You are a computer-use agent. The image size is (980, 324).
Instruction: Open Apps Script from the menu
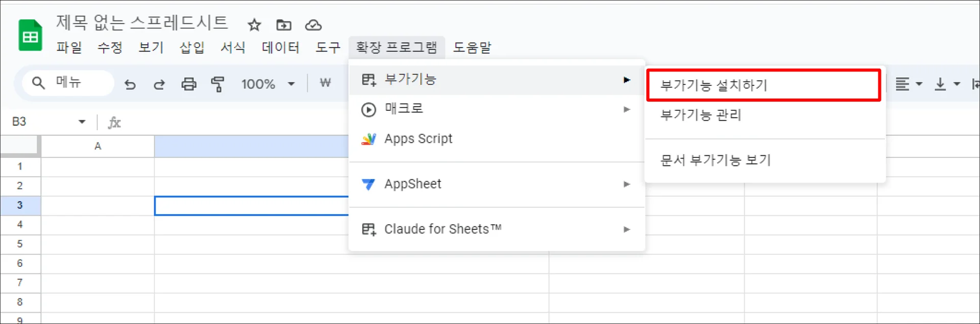tap(418, 139)
